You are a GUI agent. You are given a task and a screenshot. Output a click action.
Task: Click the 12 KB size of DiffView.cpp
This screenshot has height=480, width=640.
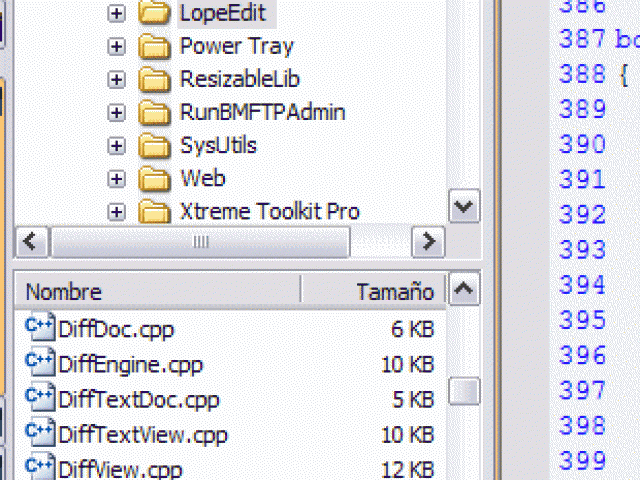pyautogui.click(x=407, y=469)
